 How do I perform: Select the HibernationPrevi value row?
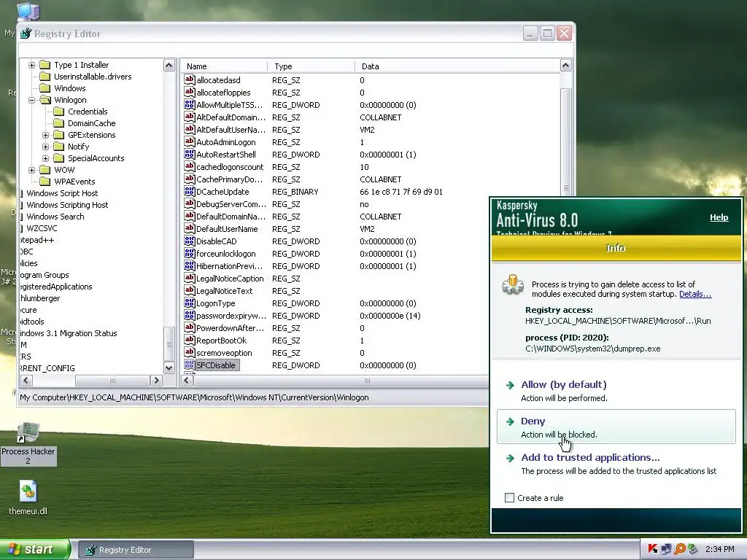pyautogui.click(x=229, y=265)
